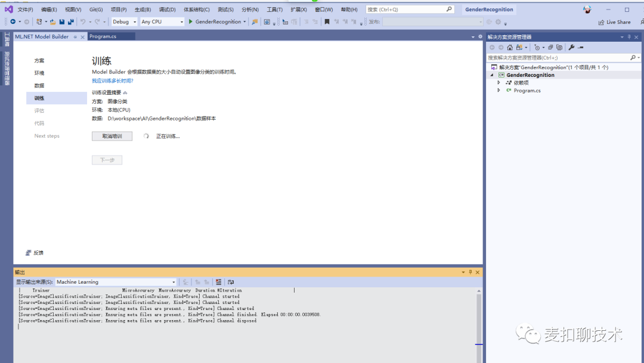Click the Output panel vertical scrollbar
The width and height of the screenshot is (644, 363).
click(x=479, y=325)
